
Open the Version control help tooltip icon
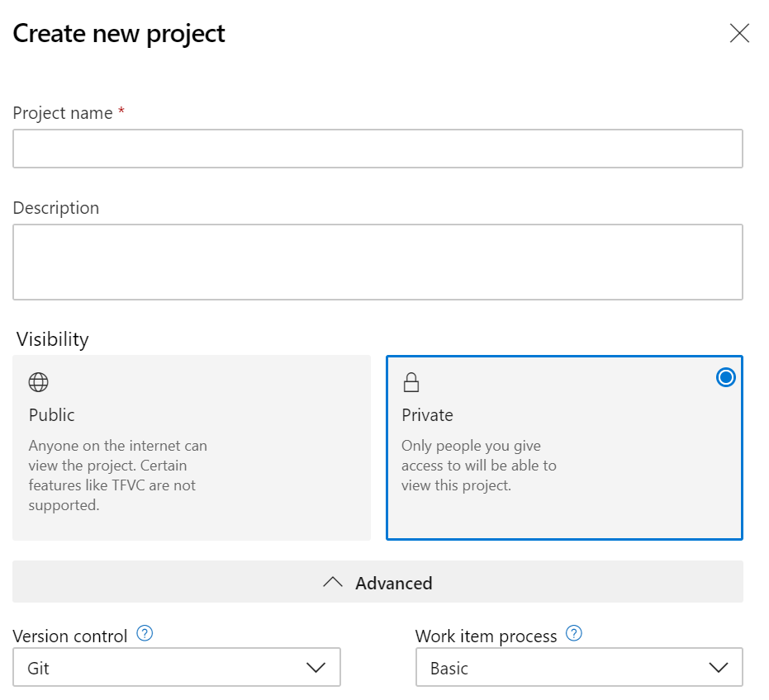tap(145, 634)
